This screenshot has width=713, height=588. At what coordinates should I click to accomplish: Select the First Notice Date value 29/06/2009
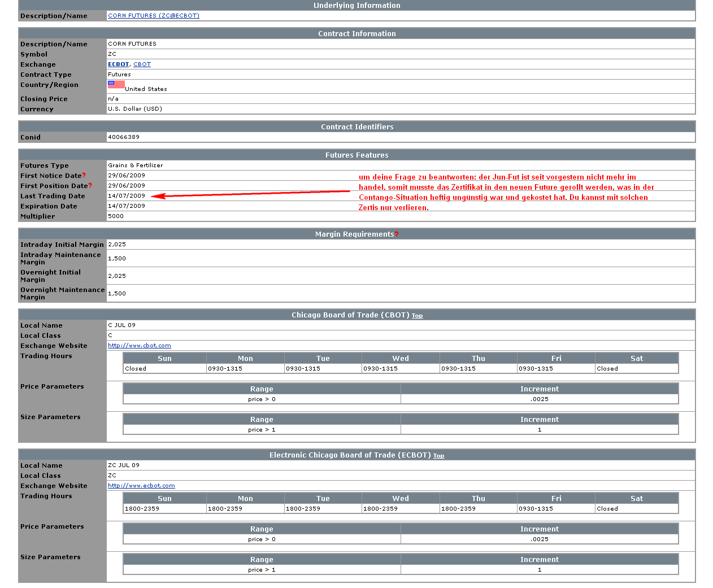[x=127, y=176]
